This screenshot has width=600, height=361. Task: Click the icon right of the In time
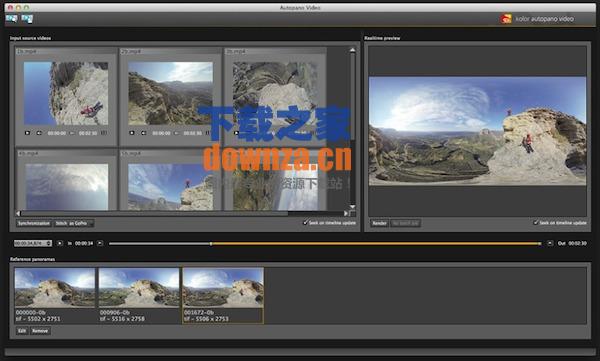100,243
